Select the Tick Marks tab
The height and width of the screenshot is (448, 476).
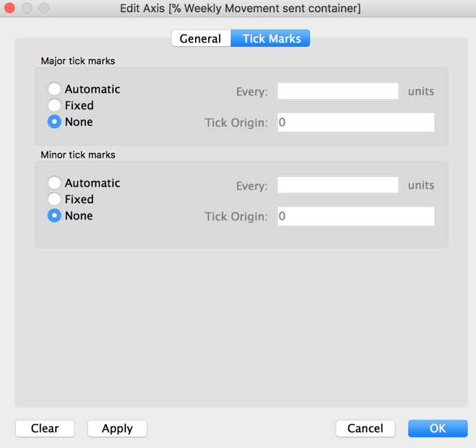click(x=271, y=39)
